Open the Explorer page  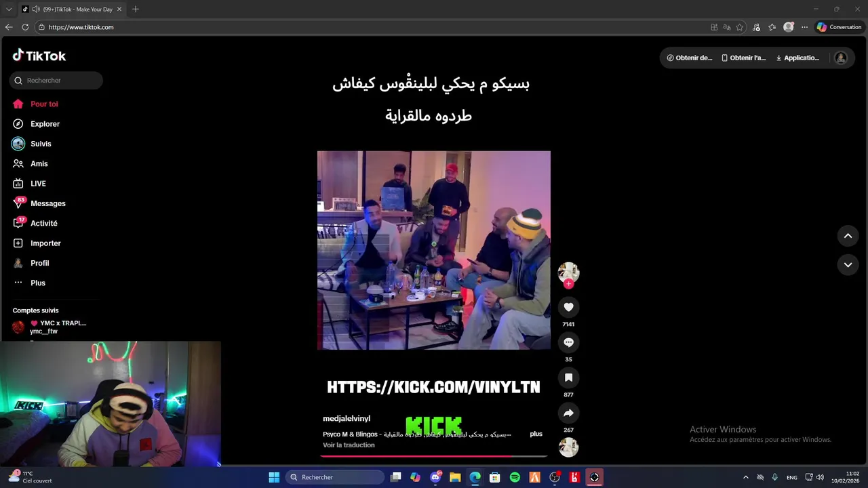point(36,124)
